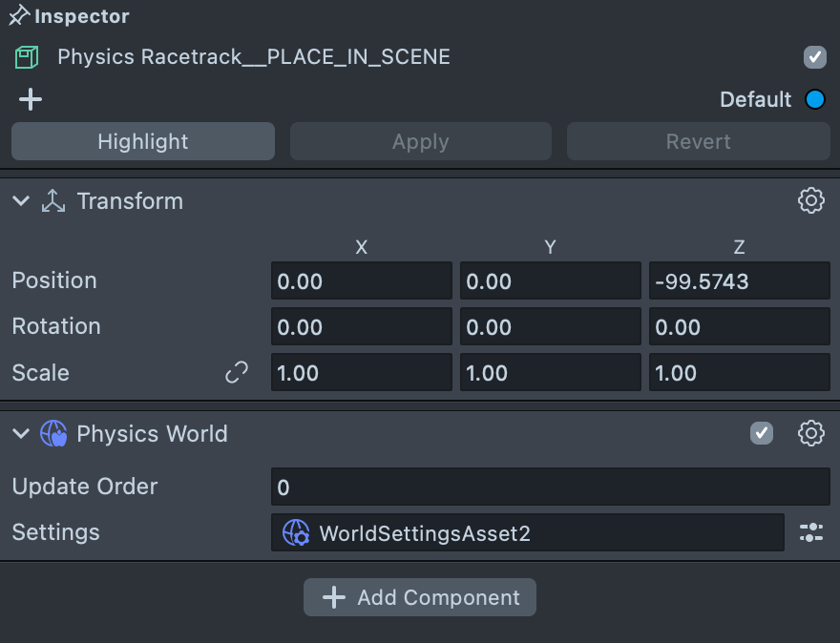Toggle the Physics Racetrack object enabled checkbox
Screen dimensions: 840x643
pyautogui.click(x=814, y=57)
